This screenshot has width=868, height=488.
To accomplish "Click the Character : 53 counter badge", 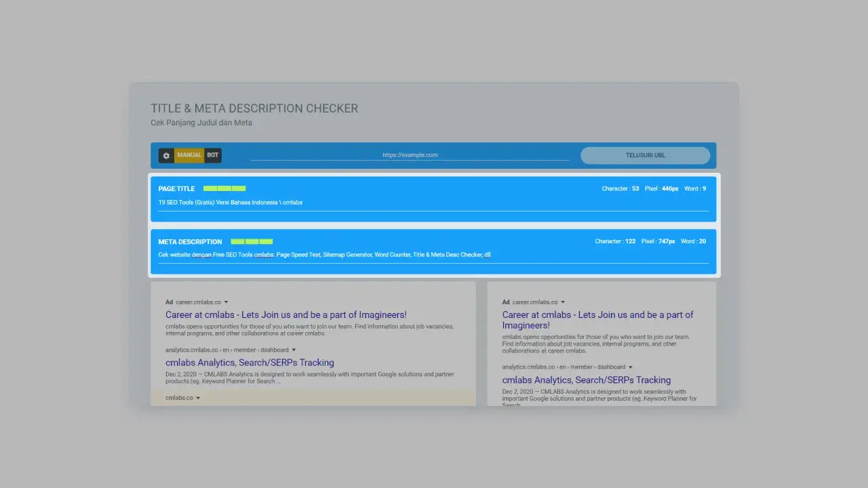I will [619, 188].
